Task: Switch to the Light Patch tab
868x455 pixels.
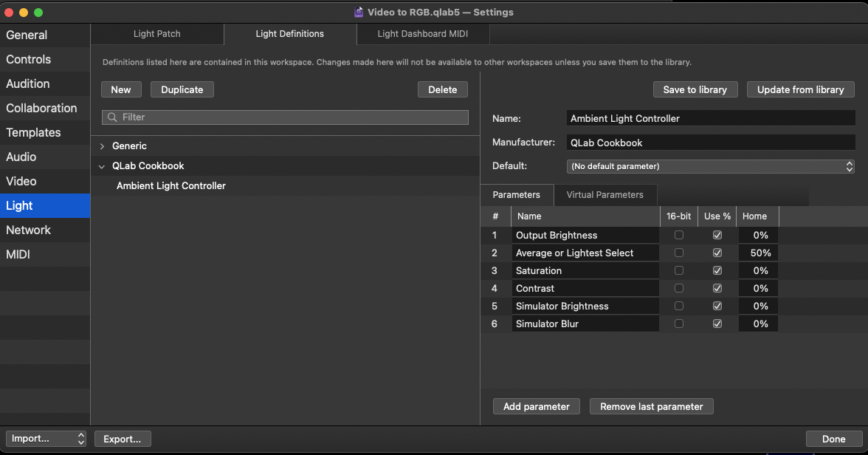Action: (156, 34)
